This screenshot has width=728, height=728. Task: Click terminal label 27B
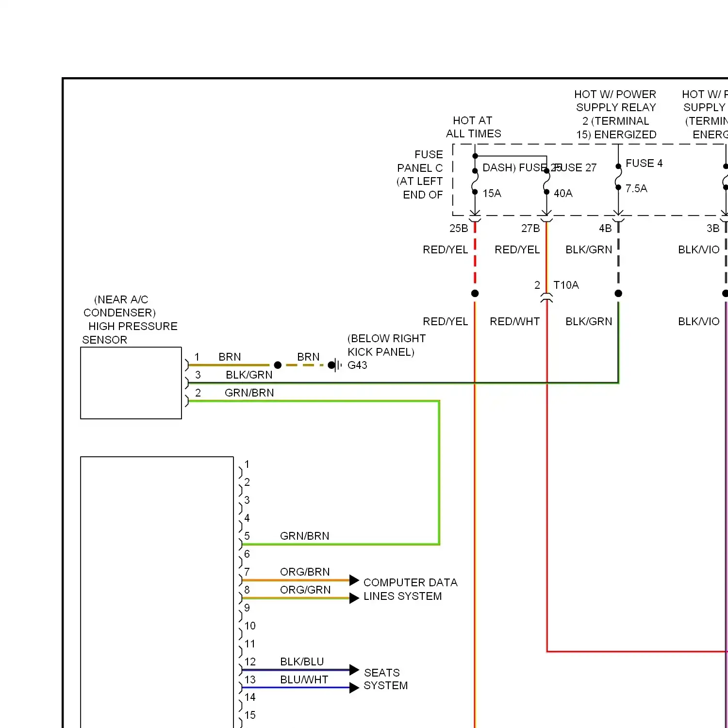530,228
